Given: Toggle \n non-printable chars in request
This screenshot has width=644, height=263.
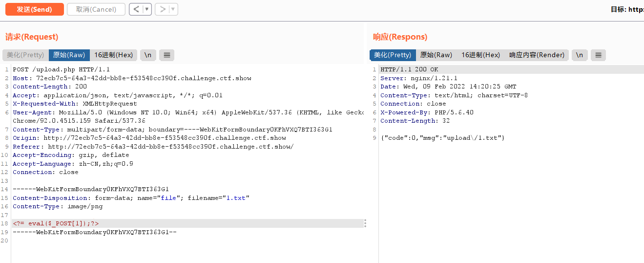Looking at the screenshot, I should pos(147,55).
